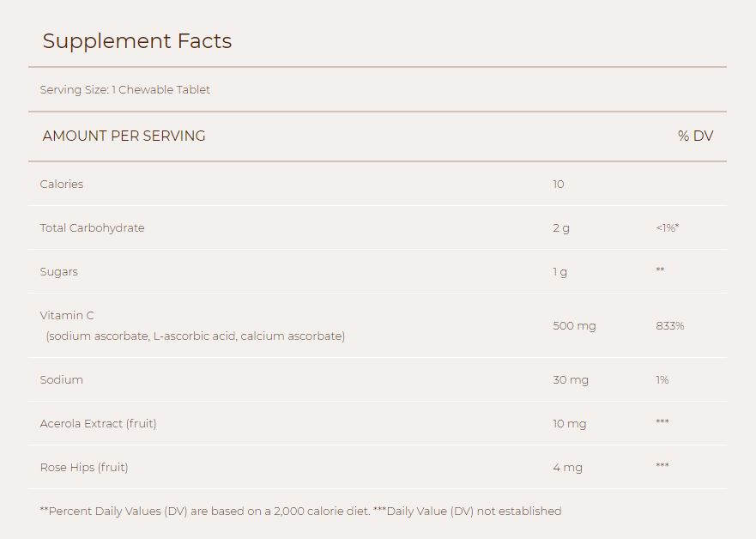Click the 30 mg sodium amount
Viewport: 756px width, 539px height.
[x=571, y=380]
